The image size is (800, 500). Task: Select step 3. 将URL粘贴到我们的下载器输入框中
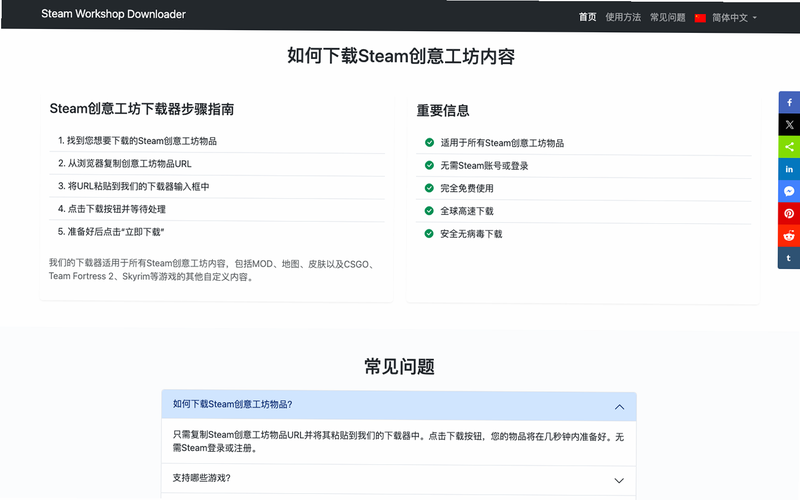tap(217, 186)
